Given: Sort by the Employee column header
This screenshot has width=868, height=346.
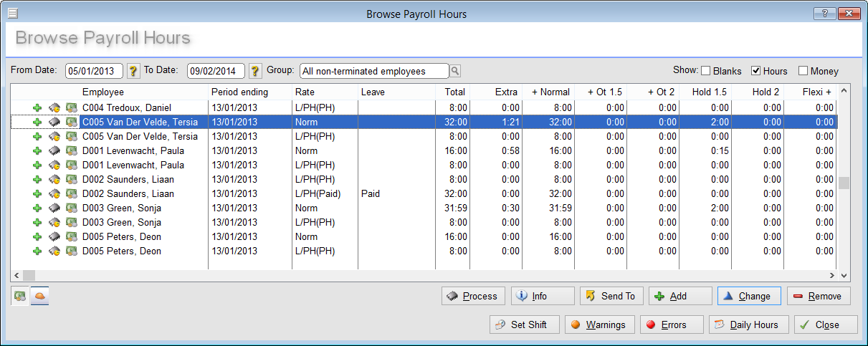Looking at the screenshot, I should click(102, 92).
